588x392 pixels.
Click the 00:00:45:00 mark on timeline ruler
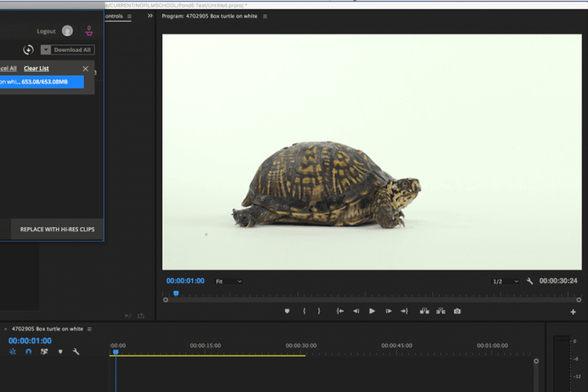tap(397, 345)
